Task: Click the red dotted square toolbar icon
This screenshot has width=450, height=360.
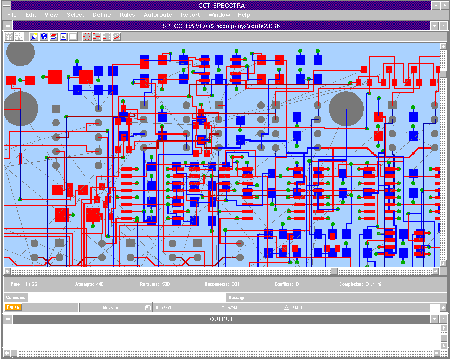Action: coord(87,37)
